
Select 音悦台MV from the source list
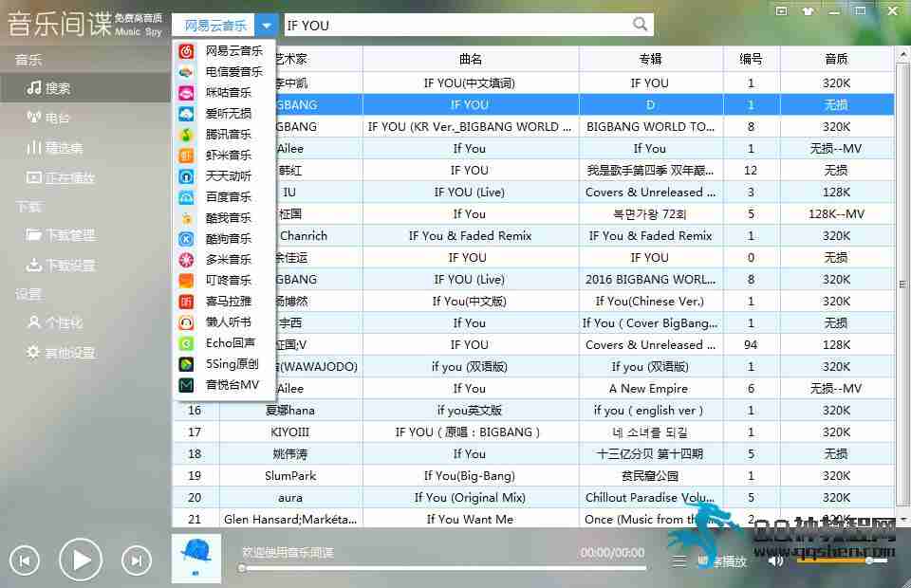pos(224,385)
